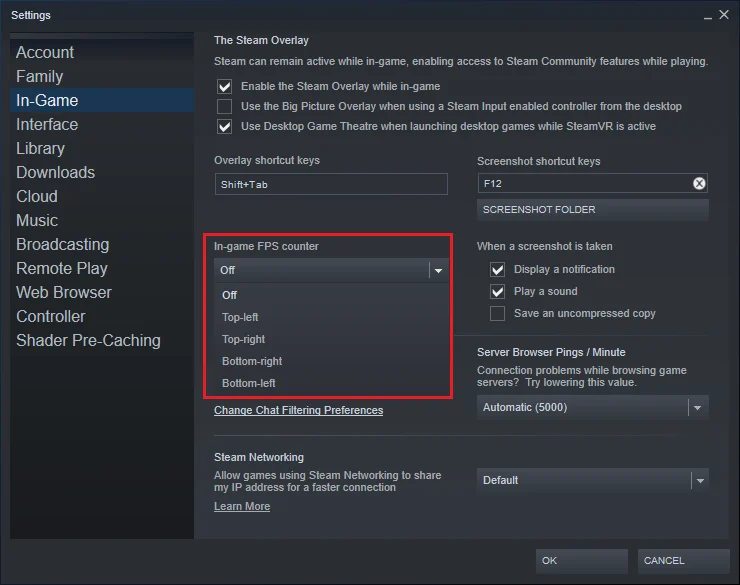Image resolution: width=740 pixels, height=585 pixels.
Task: Open Web Browser settings section
Action: [102, 292]
